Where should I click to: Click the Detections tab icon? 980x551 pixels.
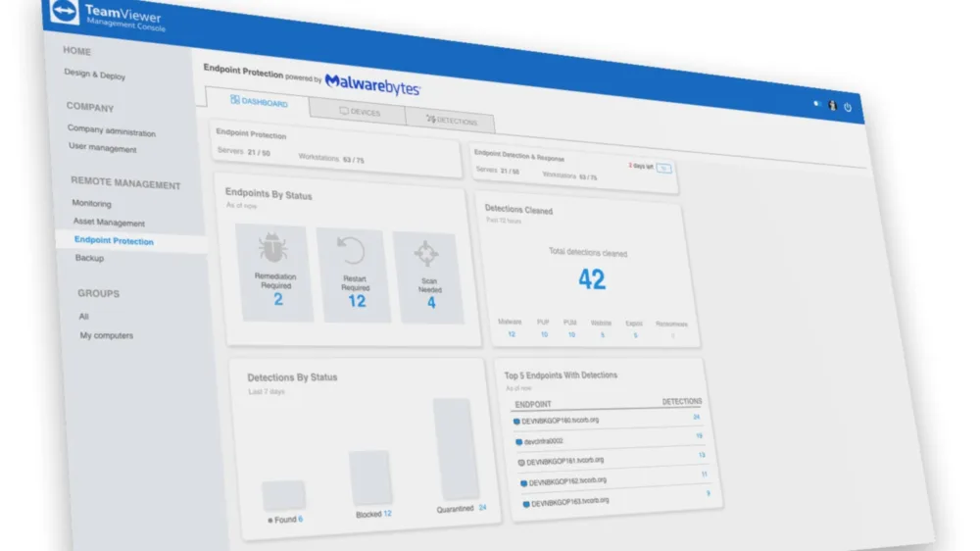(x=430, y=119)
